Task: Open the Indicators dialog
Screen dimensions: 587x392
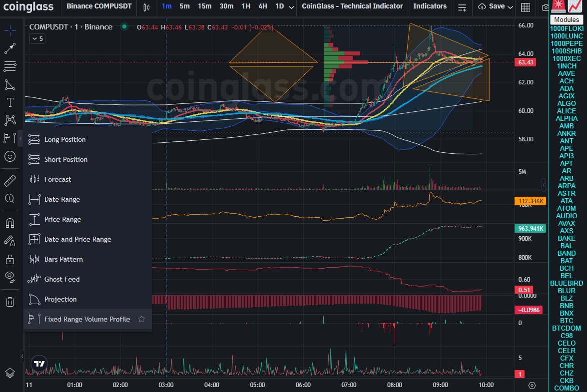Action: 430,6
